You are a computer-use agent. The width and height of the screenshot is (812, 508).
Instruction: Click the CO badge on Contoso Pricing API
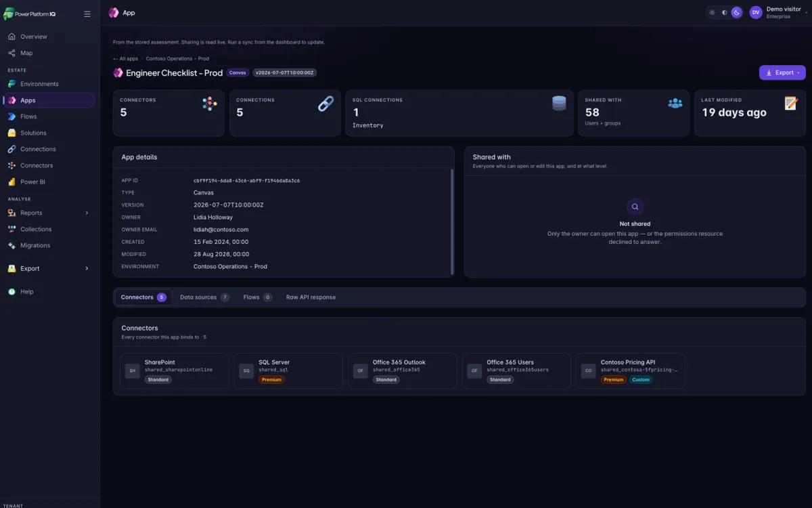tap(589, 371)
